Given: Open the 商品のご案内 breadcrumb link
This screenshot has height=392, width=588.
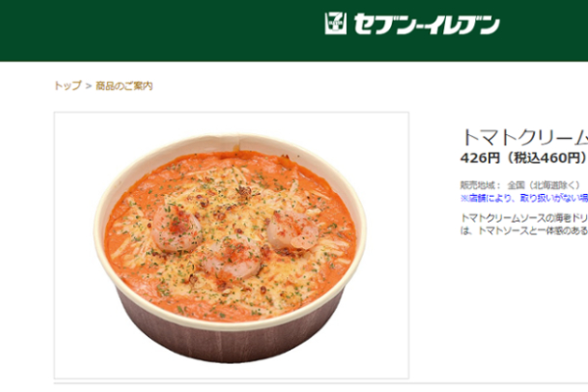Looking at the screenshot, I should tap(124, 86).
